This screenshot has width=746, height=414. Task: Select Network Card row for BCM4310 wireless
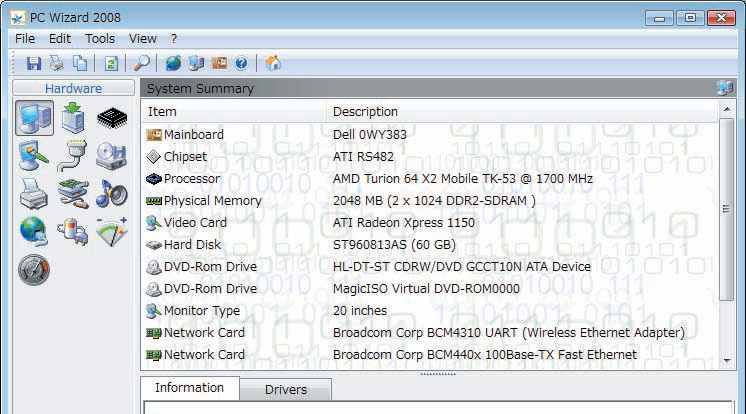click(x=430, y=333)
